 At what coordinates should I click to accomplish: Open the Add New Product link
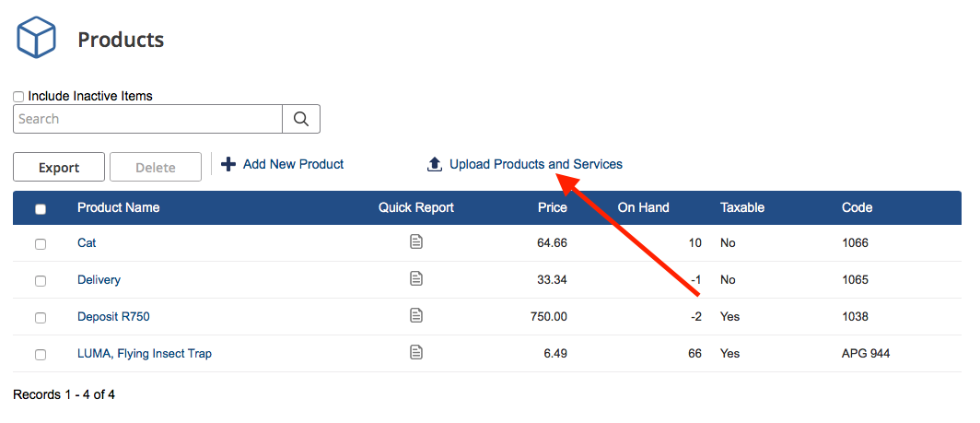293,164
